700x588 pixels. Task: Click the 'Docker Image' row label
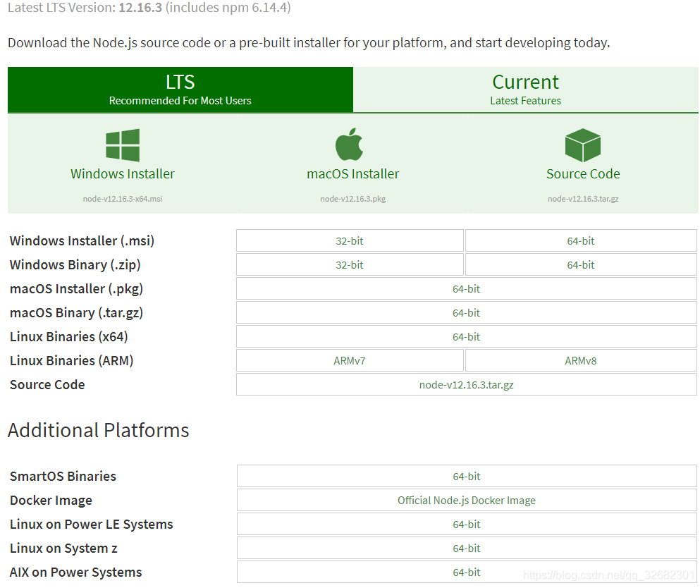pyautogui.click(x=51, y=501)
